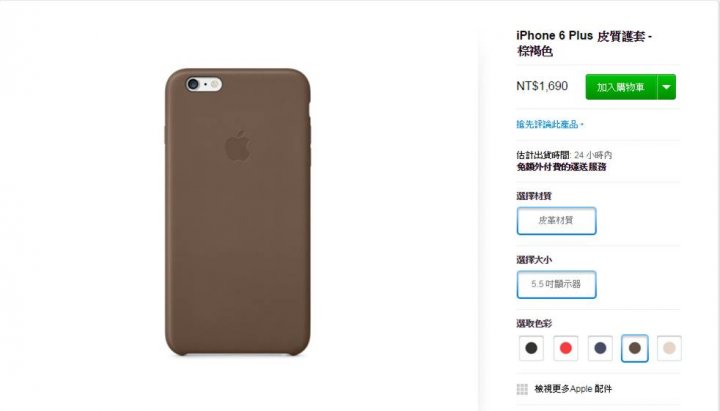Open the 檢視更多Apple 配件 link
This screenshot has width=720, height=411.
[573, 389]
